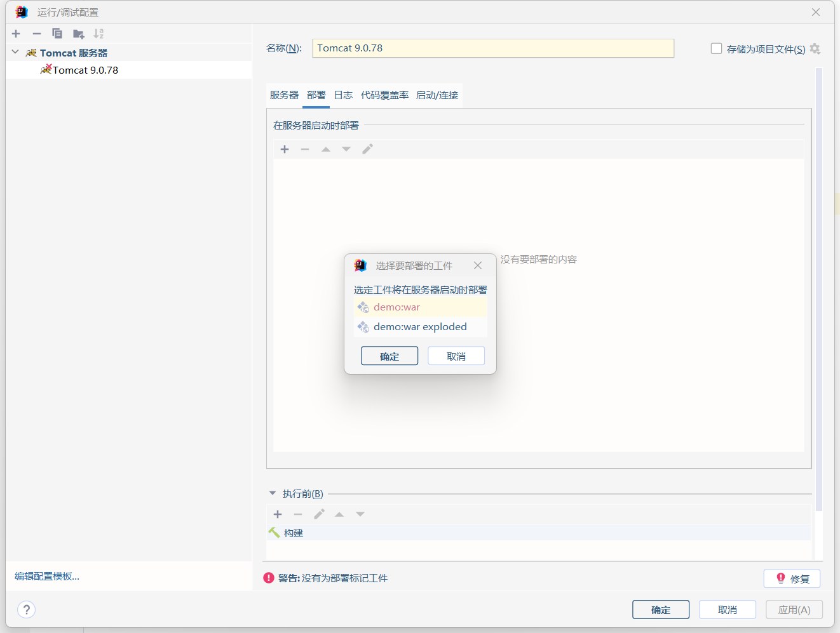The image size is (840, 633).
Task: Cancel the run configuration dialog with 取消
Action: click(x=728, y=610)
